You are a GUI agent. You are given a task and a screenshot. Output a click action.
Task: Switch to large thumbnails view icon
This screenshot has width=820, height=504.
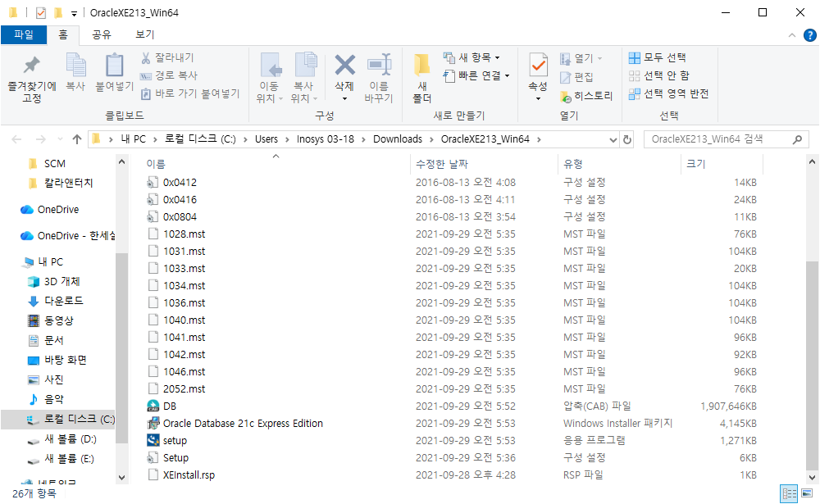click(807, 493)
